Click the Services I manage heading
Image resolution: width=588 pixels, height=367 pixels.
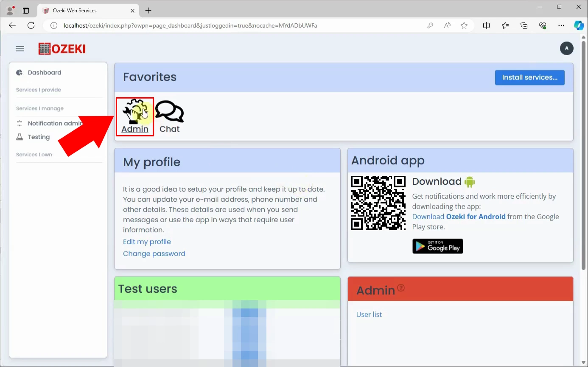pyautogui.click(x=40, y=108)
